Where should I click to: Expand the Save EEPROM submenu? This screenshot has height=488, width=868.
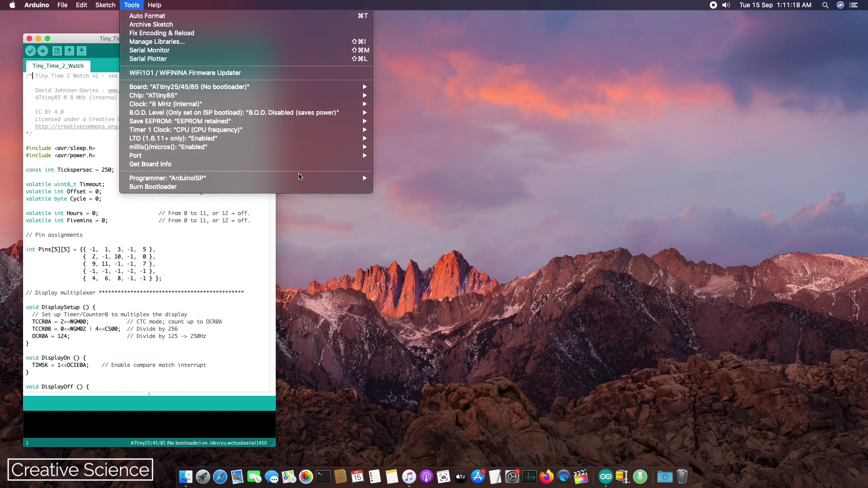[246, 121]
